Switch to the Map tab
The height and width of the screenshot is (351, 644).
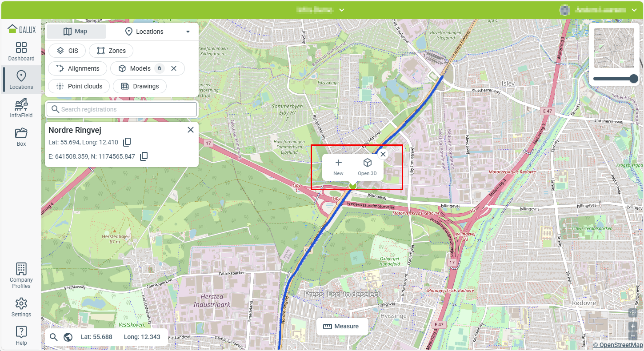coord(76,32)
